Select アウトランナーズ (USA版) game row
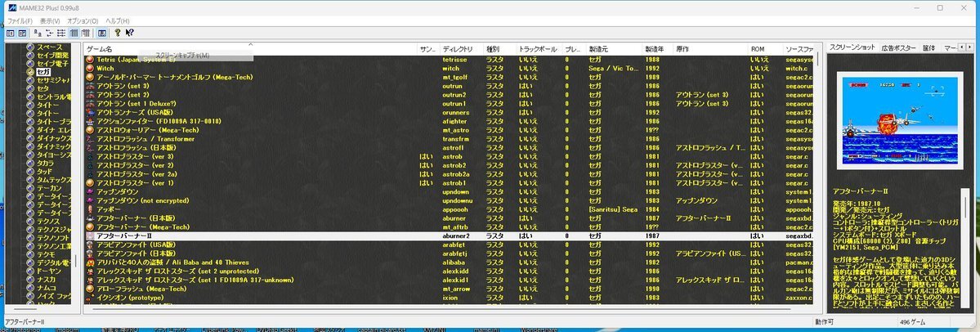This screenshot has height=332, width=980. point(450,113)
